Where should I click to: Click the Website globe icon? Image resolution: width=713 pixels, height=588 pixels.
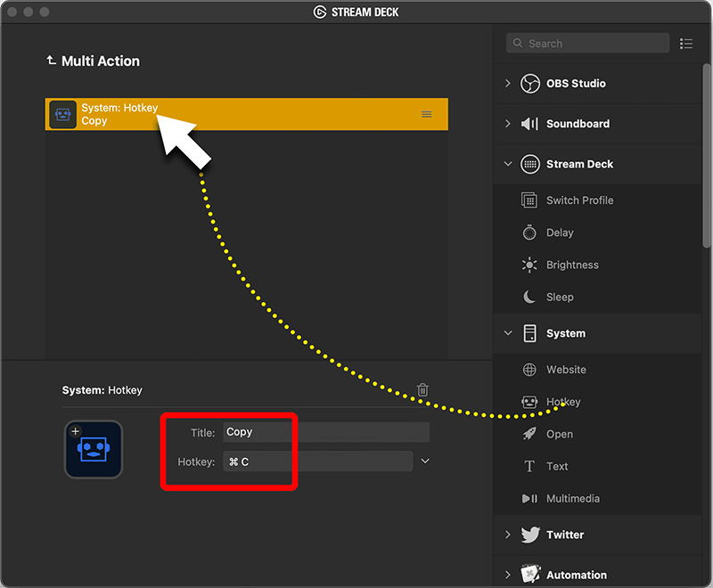529,370
